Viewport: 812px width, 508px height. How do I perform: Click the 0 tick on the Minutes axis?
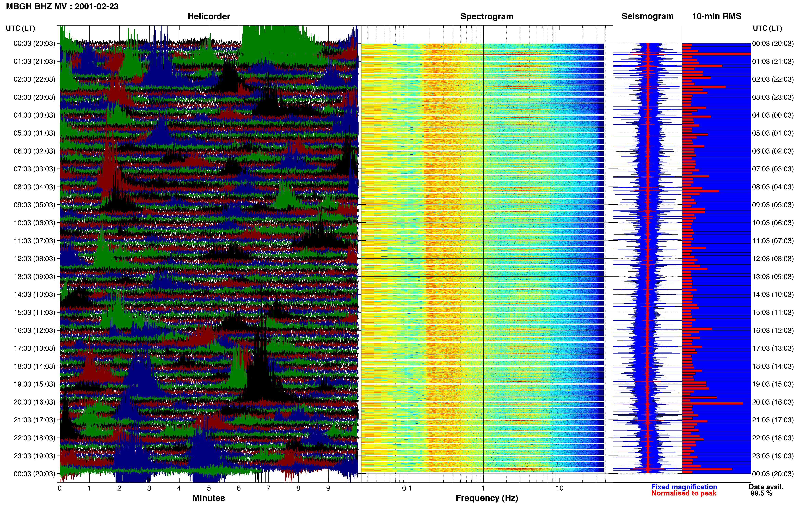pyautogui.click(x=60, y=488)
